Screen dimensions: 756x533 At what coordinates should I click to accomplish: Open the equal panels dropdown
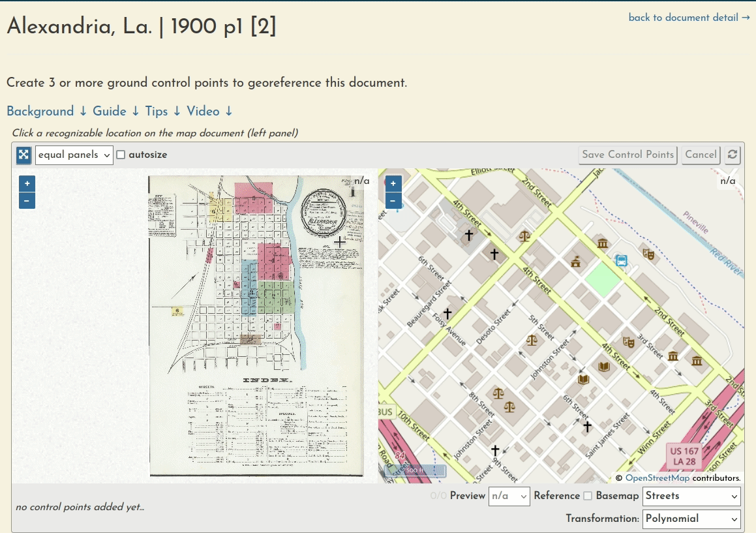point(74,155)
